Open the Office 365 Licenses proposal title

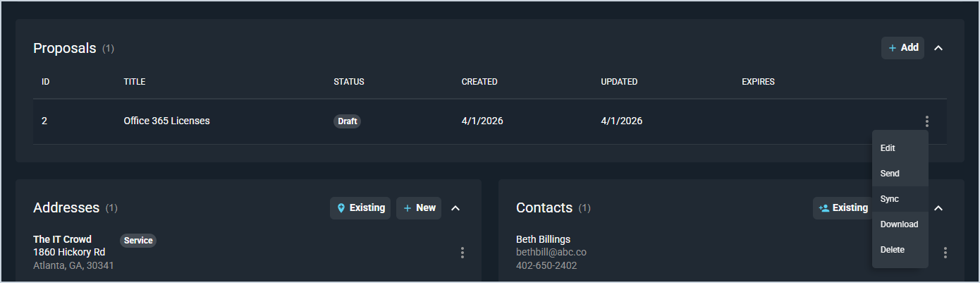point(166,121)
